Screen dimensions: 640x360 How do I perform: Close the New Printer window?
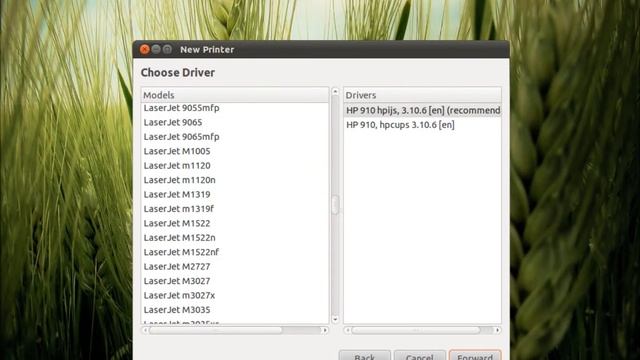coord(144,49)
